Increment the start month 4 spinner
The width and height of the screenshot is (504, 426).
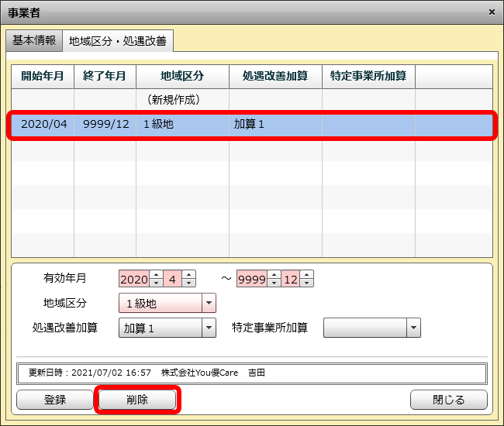[189, 275]
